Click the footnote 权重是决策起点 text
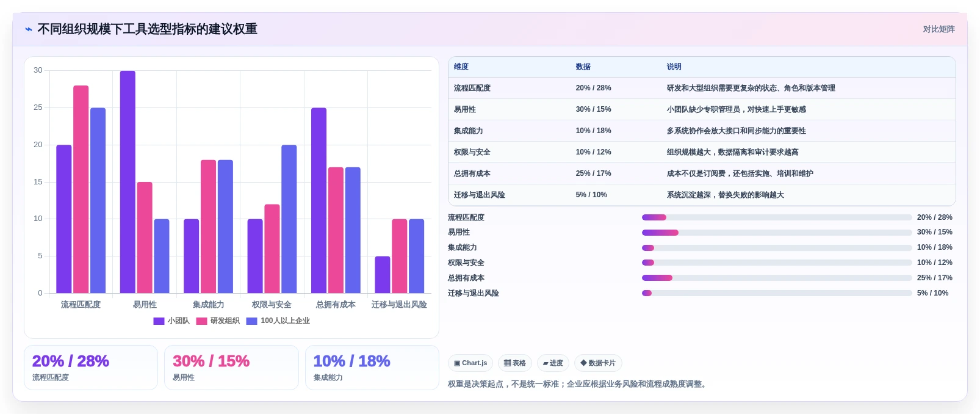 [578, 384]
